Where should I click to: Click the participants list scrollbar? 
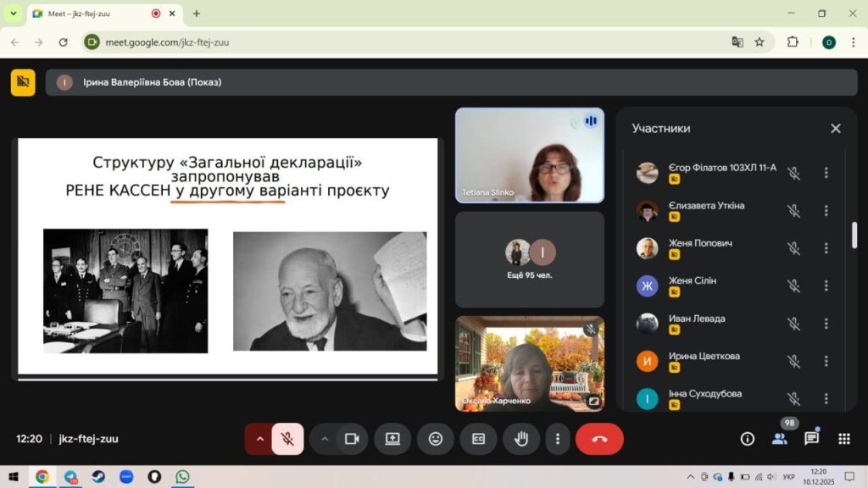(854, 235)
